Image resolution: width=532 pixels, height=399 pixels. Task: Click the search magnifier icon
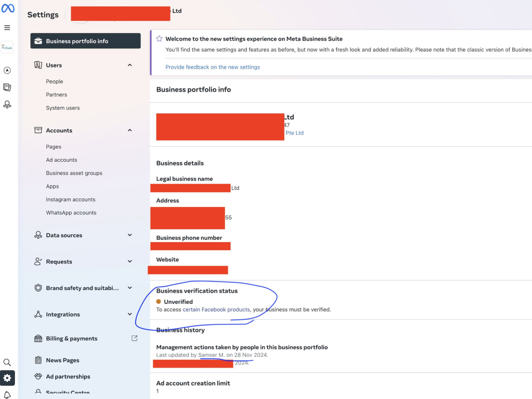click(x=7, y=362)
